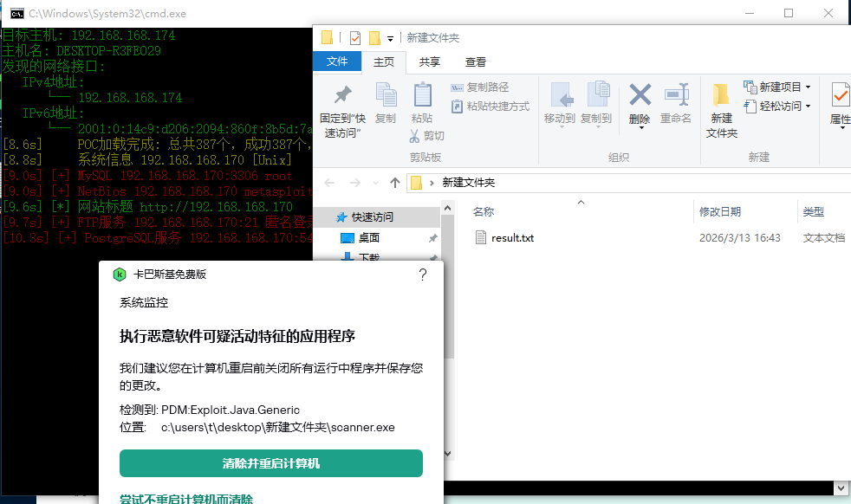Click the navigation pane scroll-down arrow
Viewport: 851px width, 504px height.
[x=448, y=454]
